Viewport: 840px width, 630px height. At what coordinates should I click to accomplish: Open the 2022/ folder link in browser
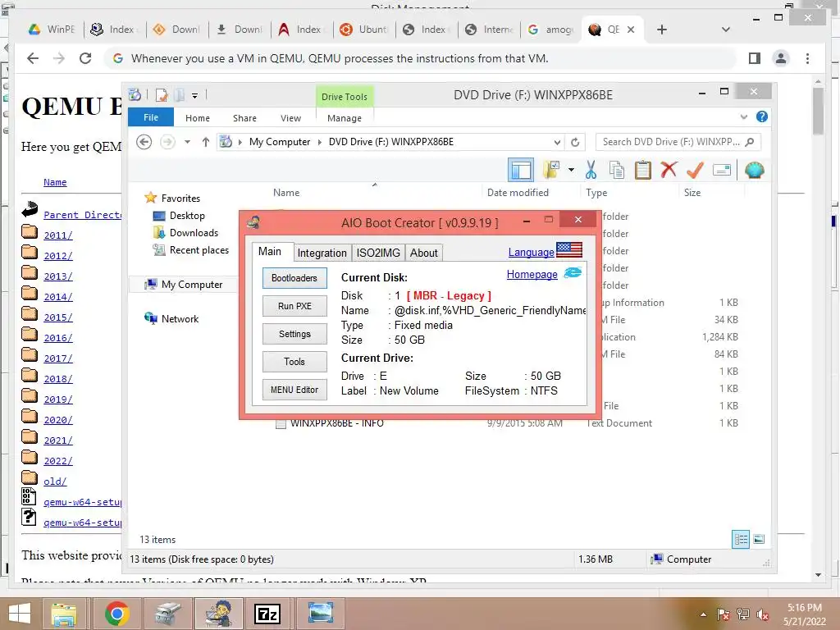click(58, 461)
